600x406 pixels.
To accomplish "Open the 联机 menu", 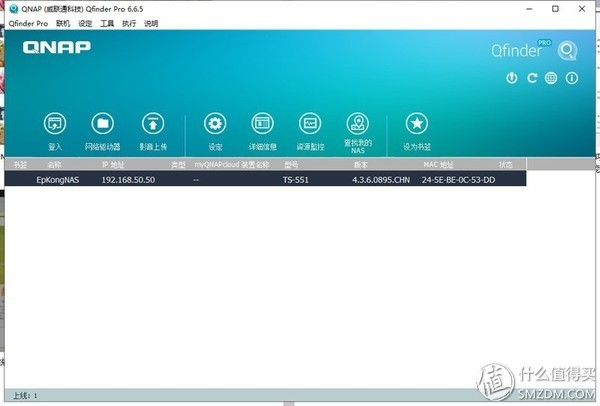I will 63,24.
